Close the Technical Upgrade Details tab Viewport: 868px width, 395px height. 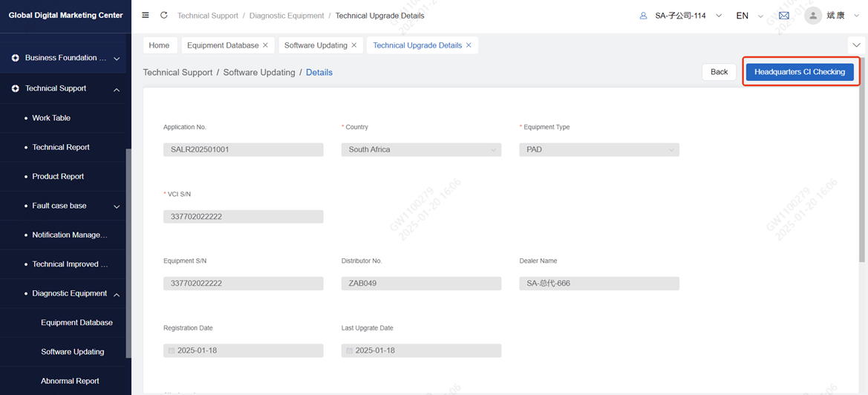point(469,45)
